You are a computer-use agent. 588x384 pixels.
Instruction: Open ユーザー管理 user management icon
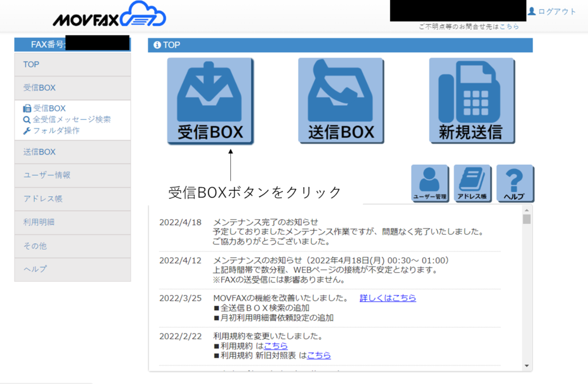(x=430, y=183)
